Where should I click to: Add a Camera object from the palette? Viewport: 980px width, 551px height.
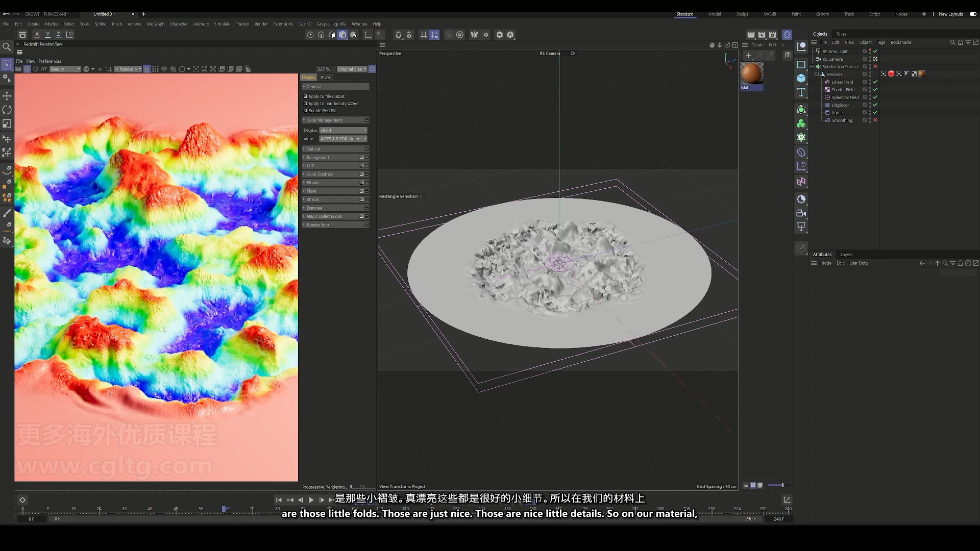tap(801, 213)
